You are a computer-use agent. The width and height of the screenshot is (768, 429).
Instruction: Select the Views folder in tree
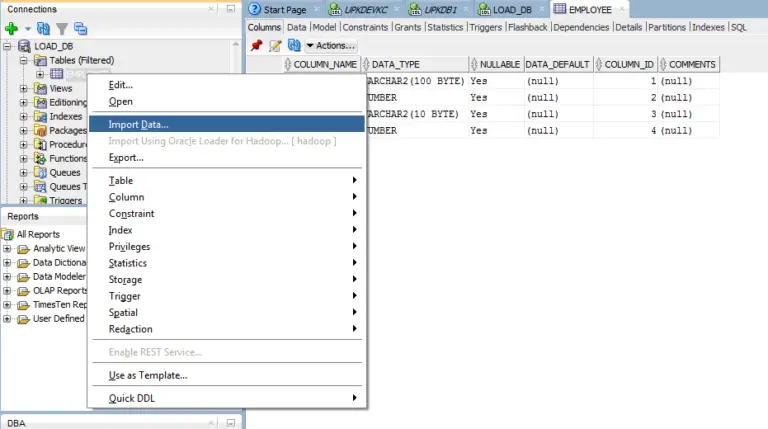pyautogui.click(x=61, y=89)
